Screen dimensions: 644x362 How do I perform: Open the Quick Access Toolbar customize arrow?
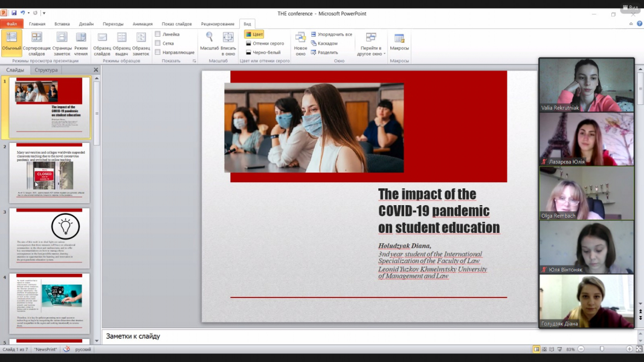44,13
